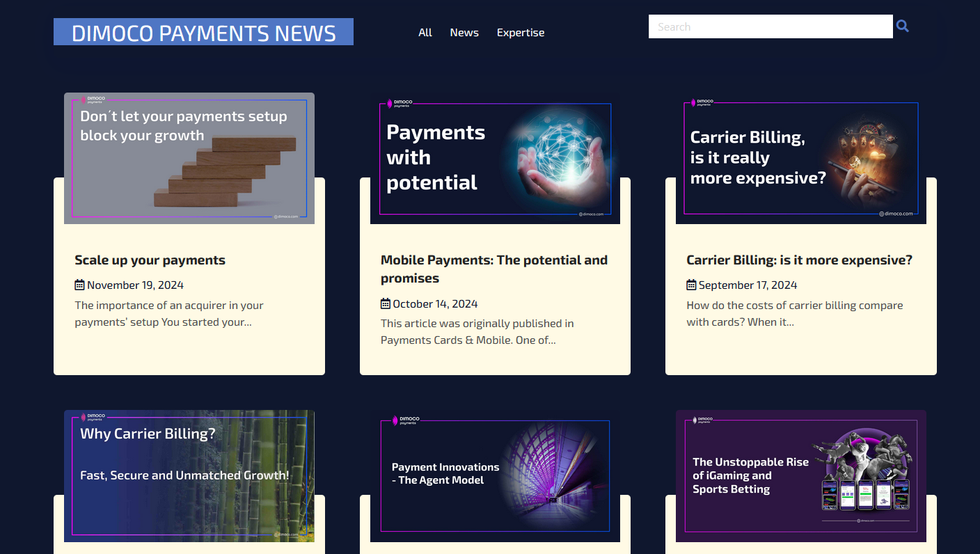Open Mobile Payments: The potential and promises
Image resolution: width=980 pixels, height=554 pixels.
click(493, 269)
